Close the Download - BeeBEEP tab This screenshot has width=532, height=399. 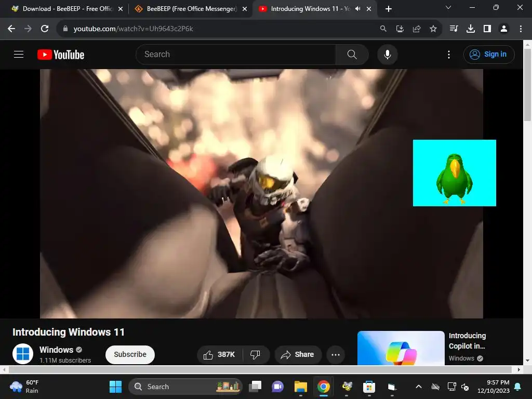[121, 9]
